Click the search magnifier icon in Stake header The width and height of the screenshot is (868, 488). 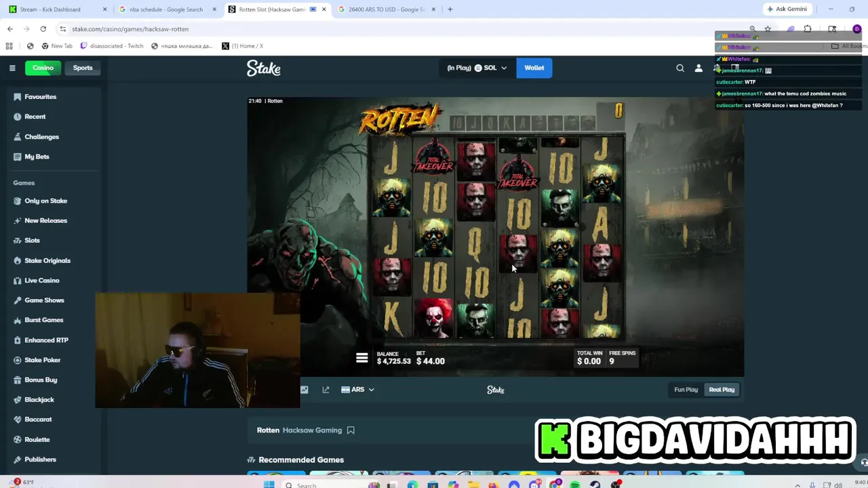pyautogui.click(x=680, y=68)
